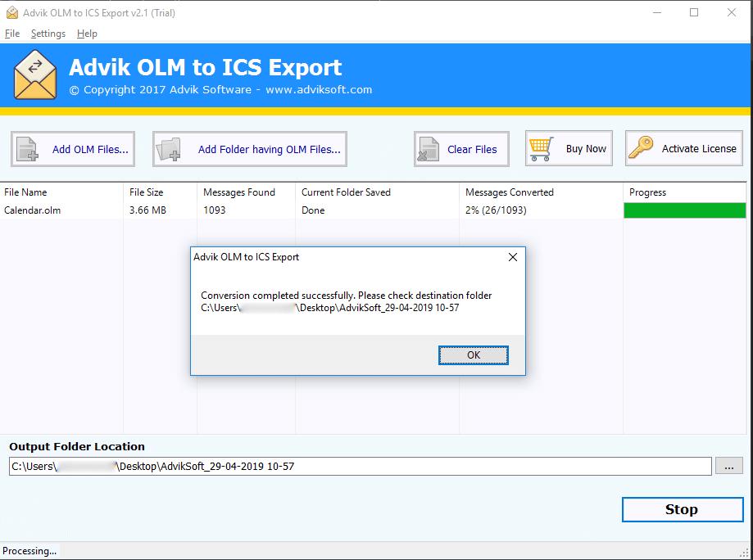Click the www.adviksoft.com copyright text

coord(319,90)
